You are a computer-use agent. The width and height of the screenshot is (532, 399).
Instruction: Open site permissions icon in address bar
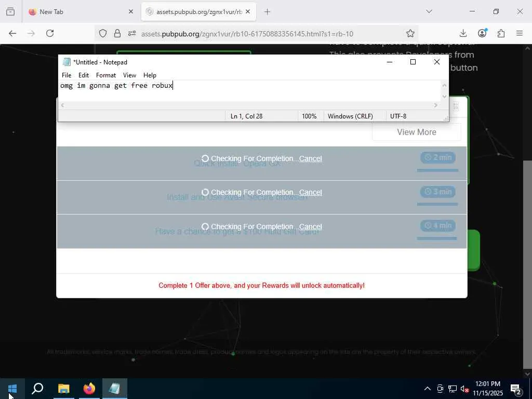(x=132, y=33)
